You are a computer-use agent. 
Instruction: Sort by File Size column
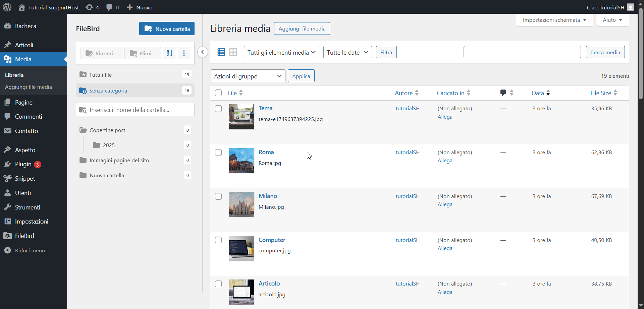click(x=604, y=93)
